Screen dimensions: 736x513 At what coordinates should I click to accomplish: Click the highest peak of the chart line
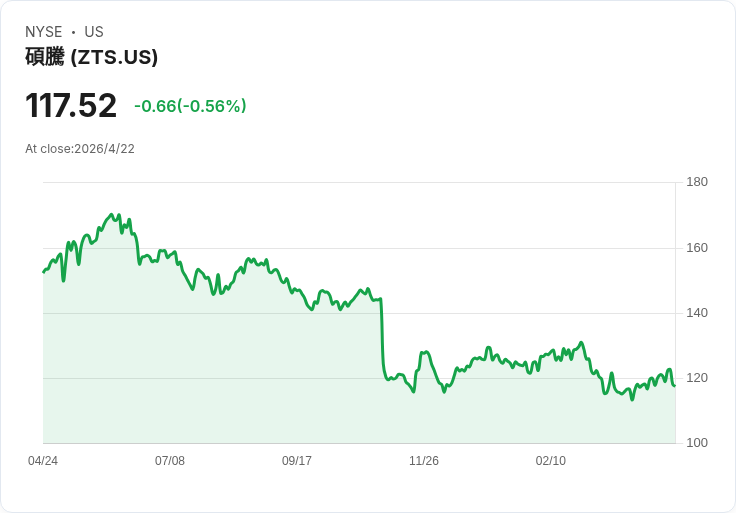click(x=111, y=215)
